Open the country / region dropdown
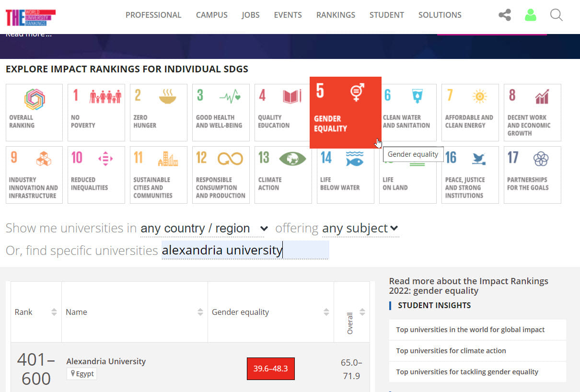The image size is (580, 392). click(204, 229)
